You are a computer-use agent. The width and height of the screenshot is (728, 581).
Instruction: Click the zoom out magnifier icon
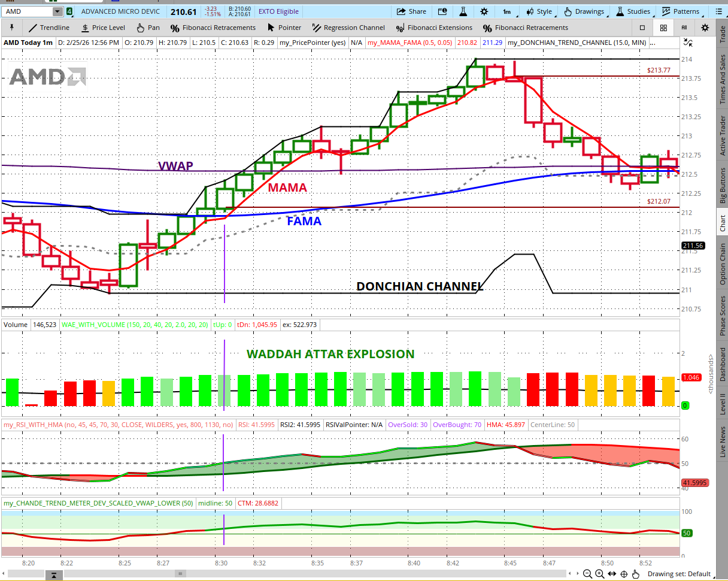(588, 573)
